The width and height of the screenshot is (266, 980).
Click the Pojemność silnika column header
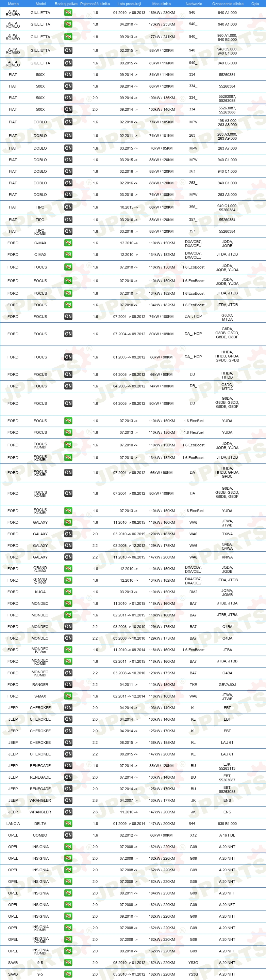[x=95, y=4]
